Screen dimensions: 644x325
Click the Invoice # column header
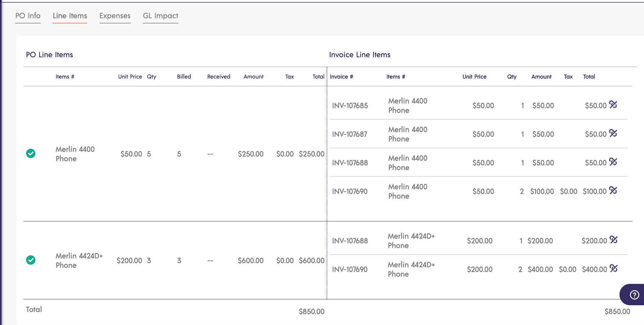click(x=341, y=77)
